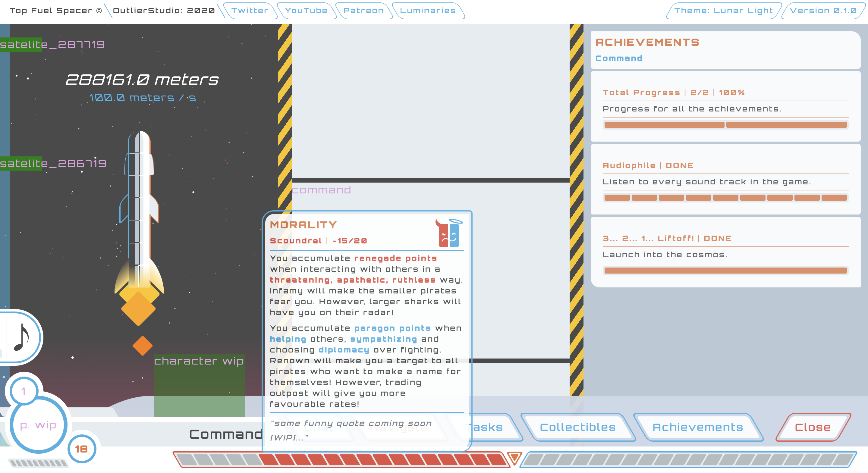Click the Liftoff progress bar
Viewport: 868px width, 473px height.
725,271
